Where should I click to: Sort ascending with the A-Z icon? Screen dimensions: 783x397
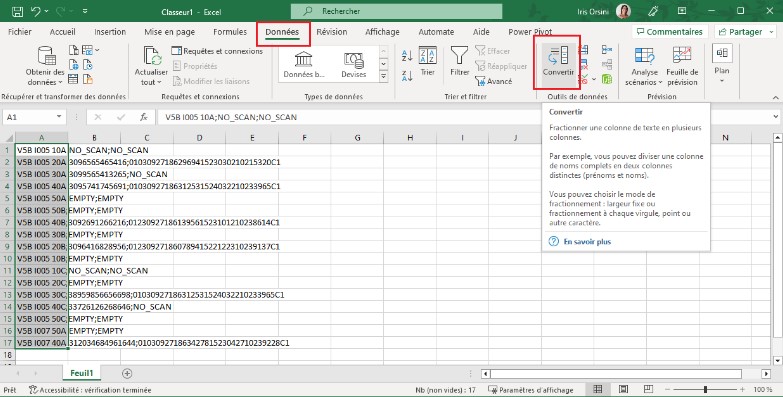pos(407,55)
